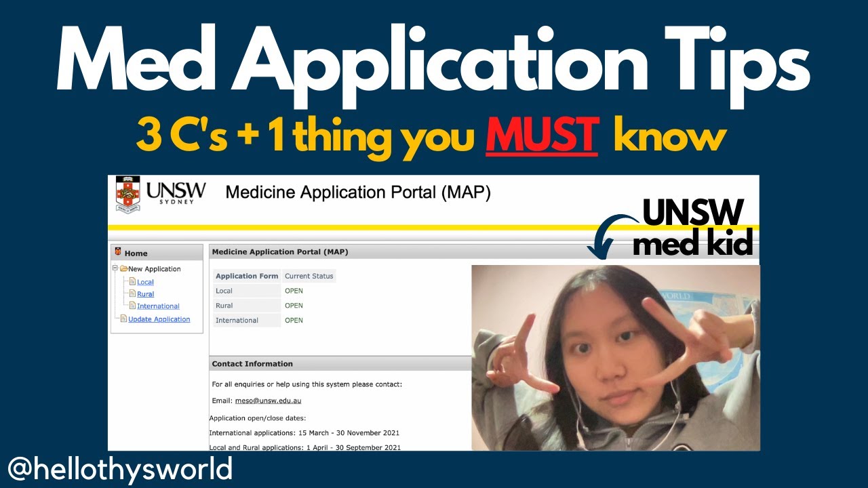Click the 'For all enquiries' help text

(307, 384)
